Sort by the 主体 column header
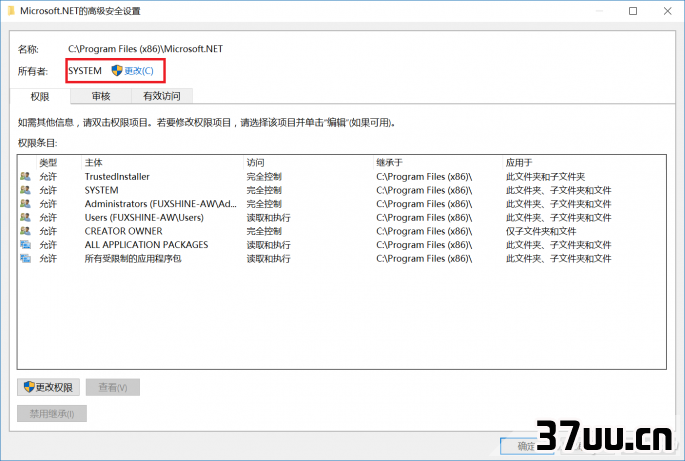The image size is (685, 461). pos(93,163)
